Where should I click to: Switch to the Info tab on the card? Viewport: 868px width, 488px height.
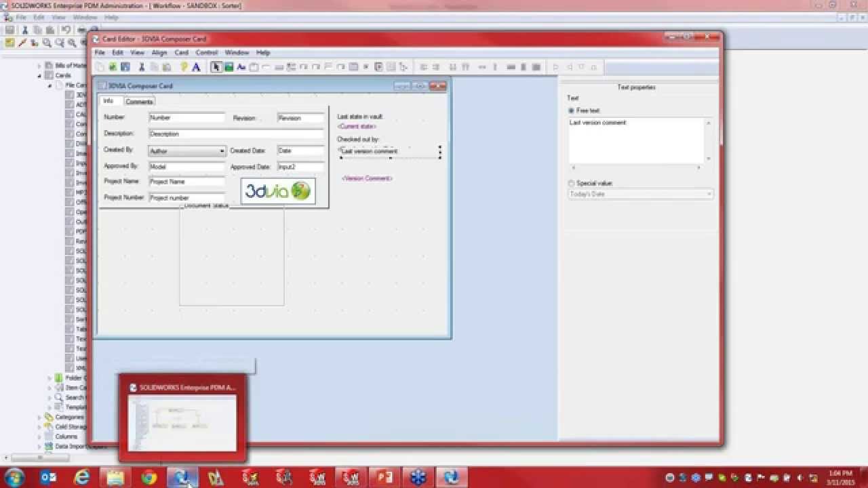pos(108,101)
